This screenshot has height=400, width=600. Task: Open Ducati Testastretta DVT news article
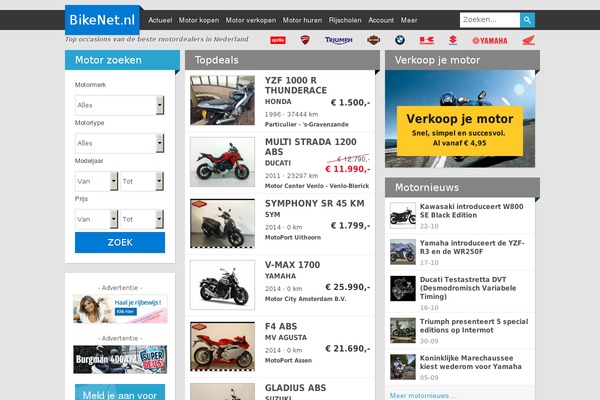pos(468,288)
